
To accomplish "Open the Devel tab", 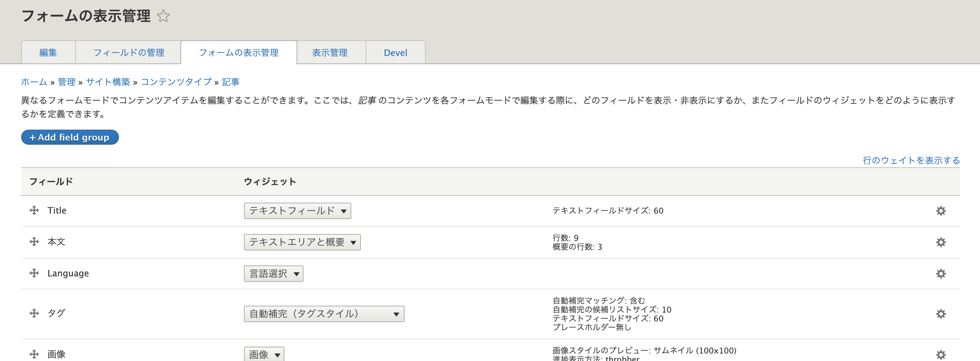I will click(395, 53).
